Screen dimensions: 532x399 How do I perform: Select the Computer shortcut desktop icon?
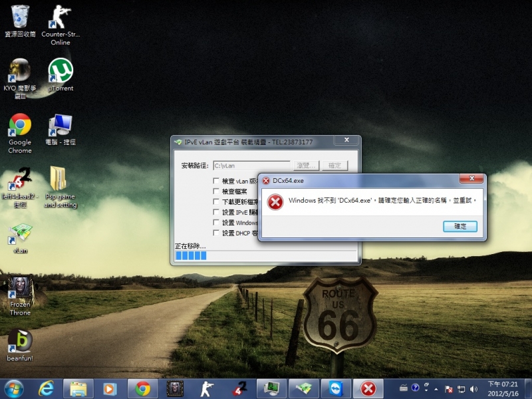pos(61,130)
